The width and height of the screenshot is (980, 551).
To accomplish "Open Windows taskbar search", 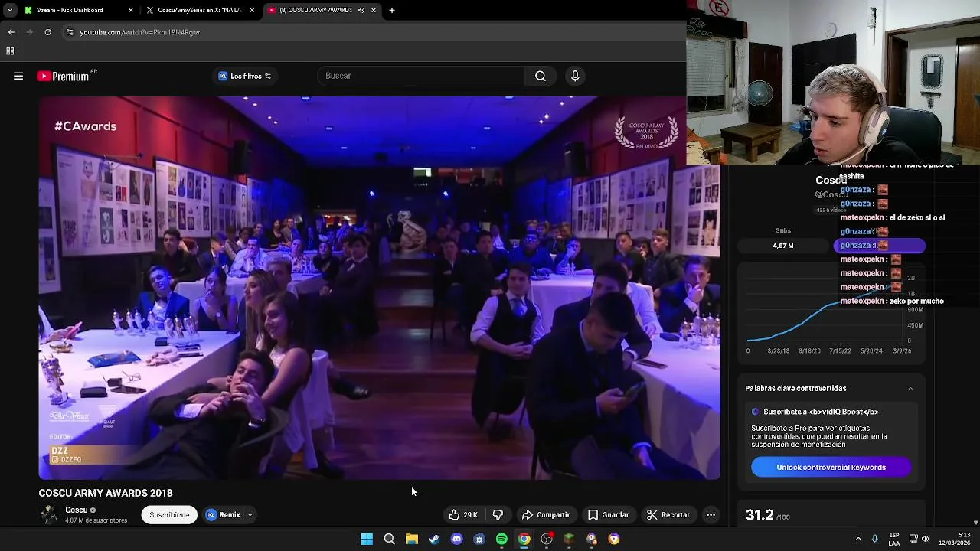I will (x=389, y=539).
